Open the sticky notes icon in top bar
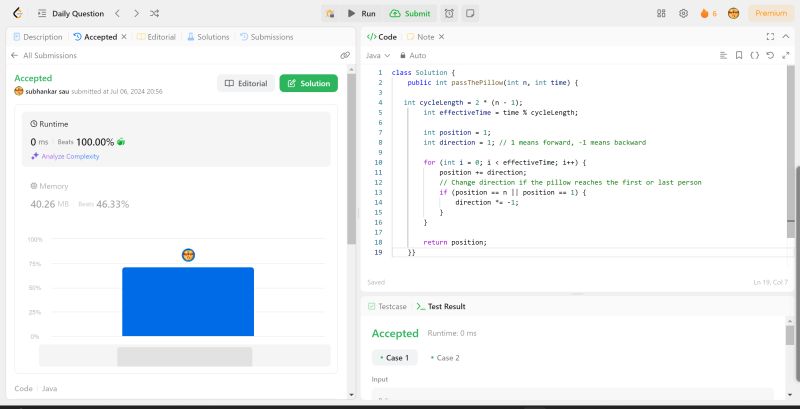Screen dimensions: 800x409 click(470, 14)
